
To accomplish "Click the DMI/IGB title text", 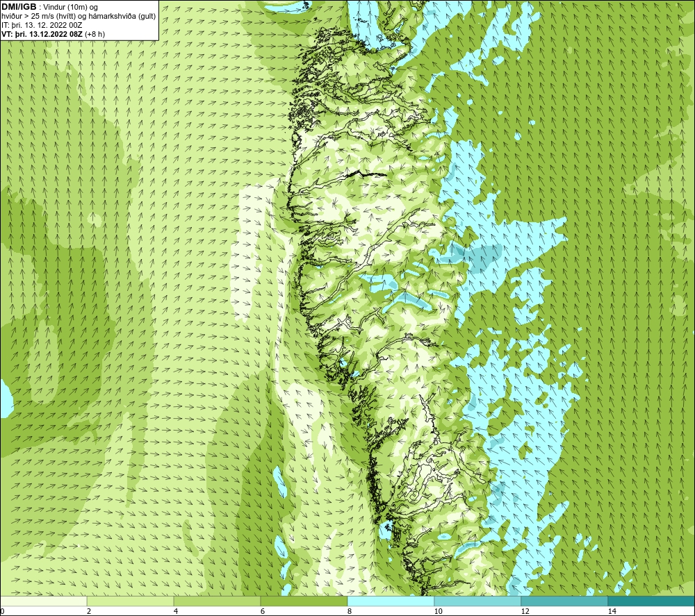I will tap(19, 7).
